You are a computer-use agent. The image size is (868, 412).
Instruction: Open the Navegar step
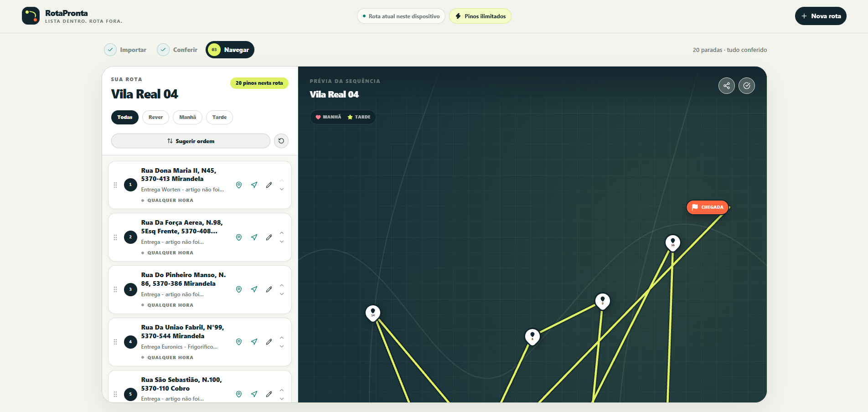tap(230, 50)
